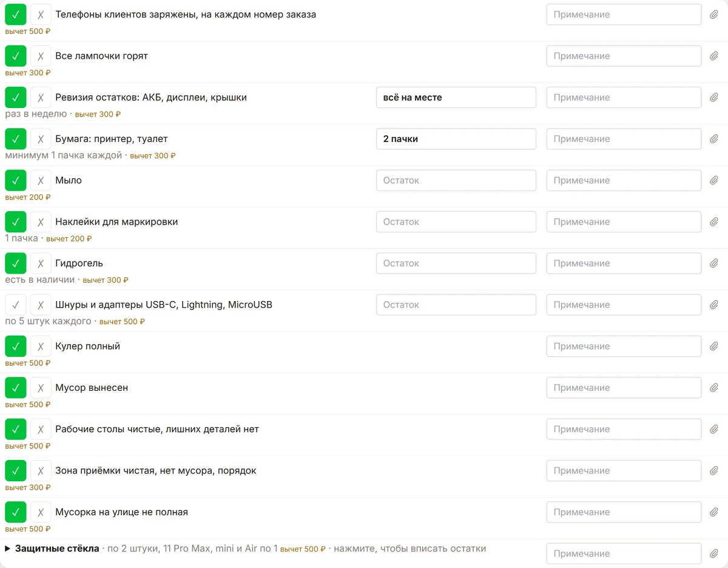Viewport: 728px width, 568px height.
Task: Click the Остаток field for Наклейки для маркировки
Action: (x=456, y=222)
